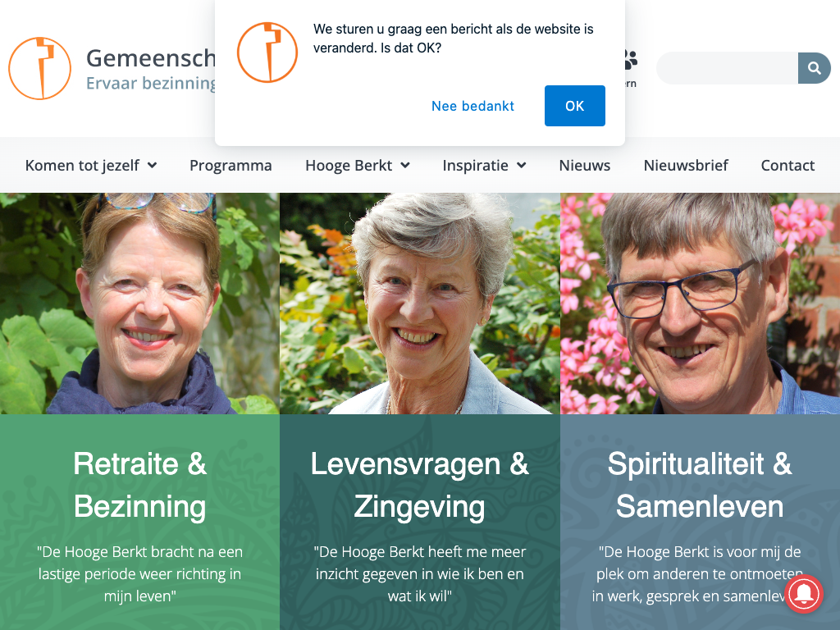Click inside the search input field
The width and height of the screenshot is (840, 630).
[727, 68]
